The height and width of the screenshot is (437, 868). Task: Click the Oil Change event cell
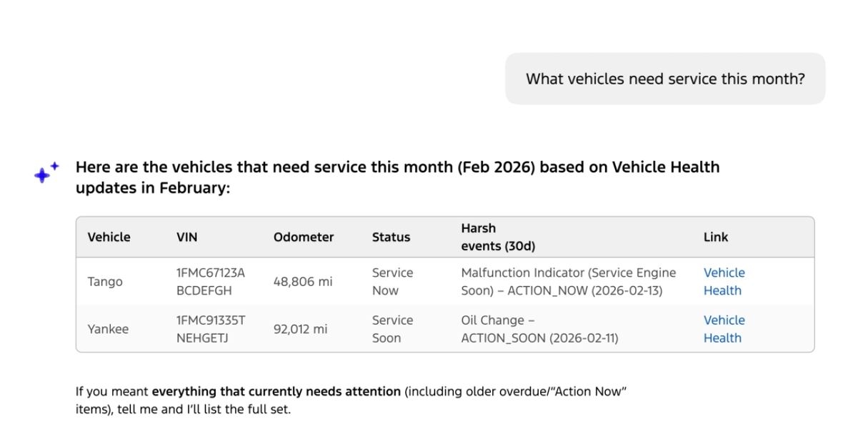[539, 329]
